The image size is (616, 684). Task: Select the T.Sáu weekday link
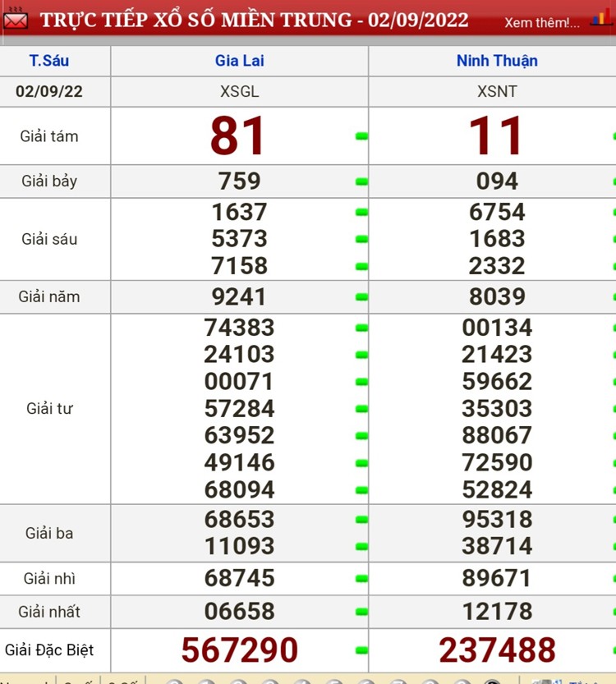(49, 61)
